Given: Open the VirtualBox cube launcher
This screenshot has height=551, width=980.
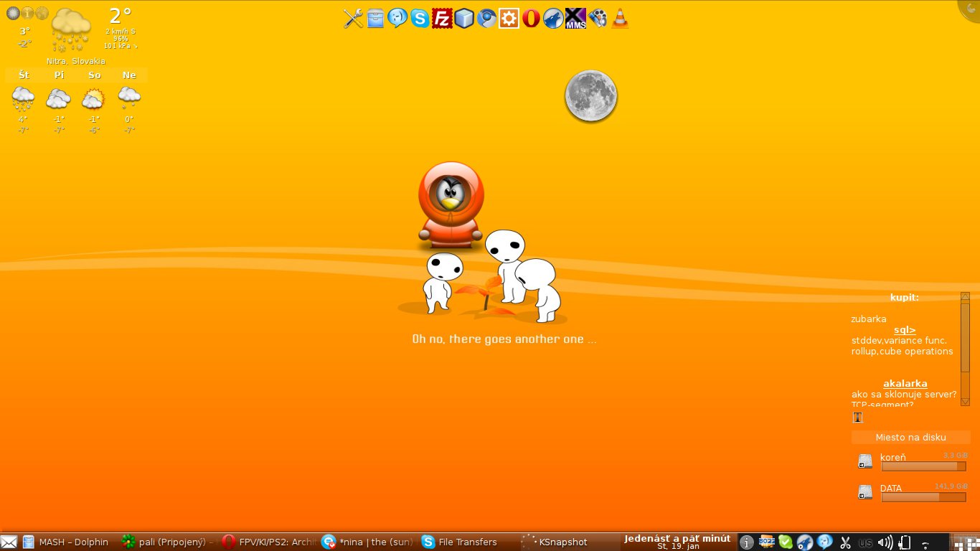Looking at the screenshot, I should 464,18.
